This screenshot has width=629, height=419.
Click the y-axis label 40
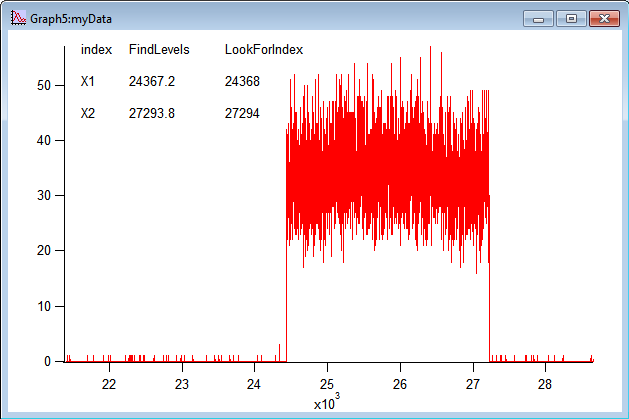tap(44, 140)
